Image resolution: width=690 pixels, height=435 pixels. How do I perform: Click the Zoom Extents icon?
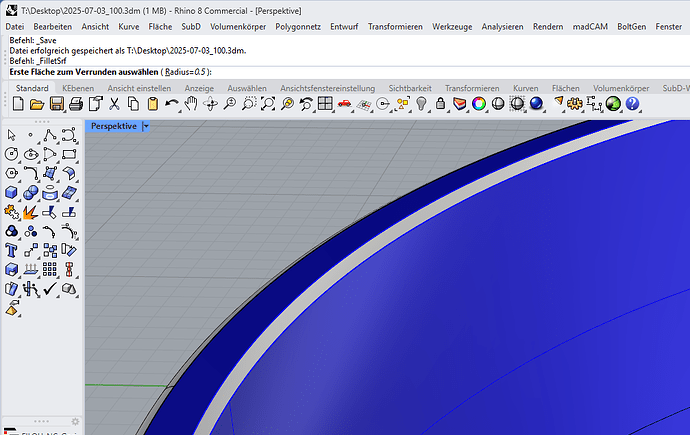pyautogui.click(x=268, y=104)
